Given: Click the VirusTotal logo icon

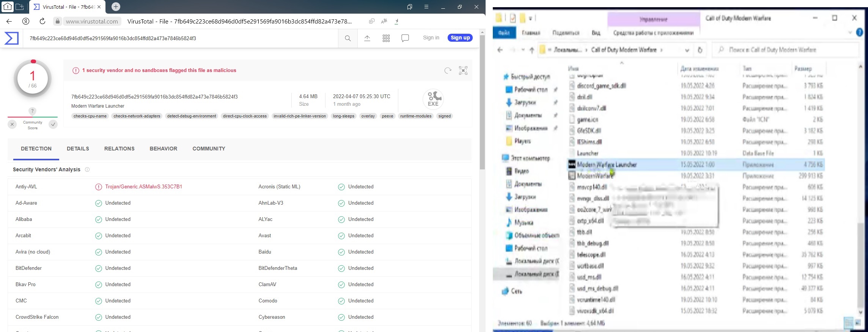Looking at the screenshot, I should [x=11, y=38].
